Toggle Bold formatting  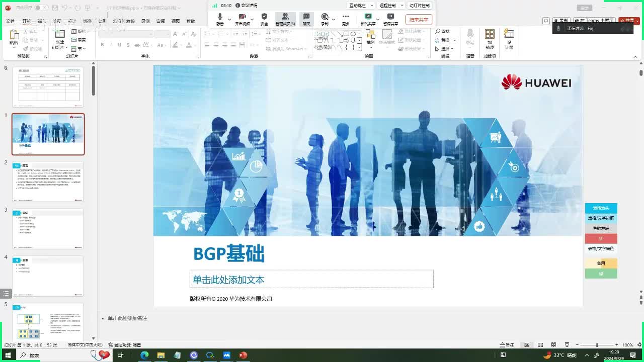102,45
